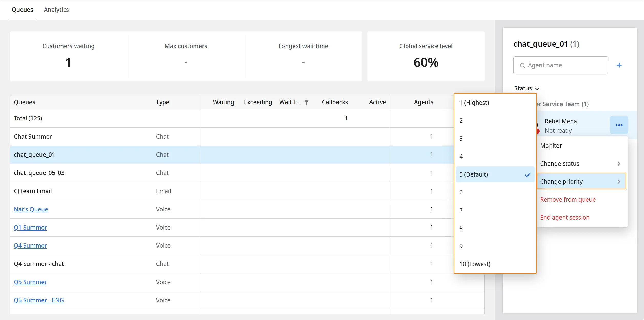Image resolution: width=644 pixels, height=320 pixels.
Task: Open the Nat's Queue link
Action: tap(31, 209)
